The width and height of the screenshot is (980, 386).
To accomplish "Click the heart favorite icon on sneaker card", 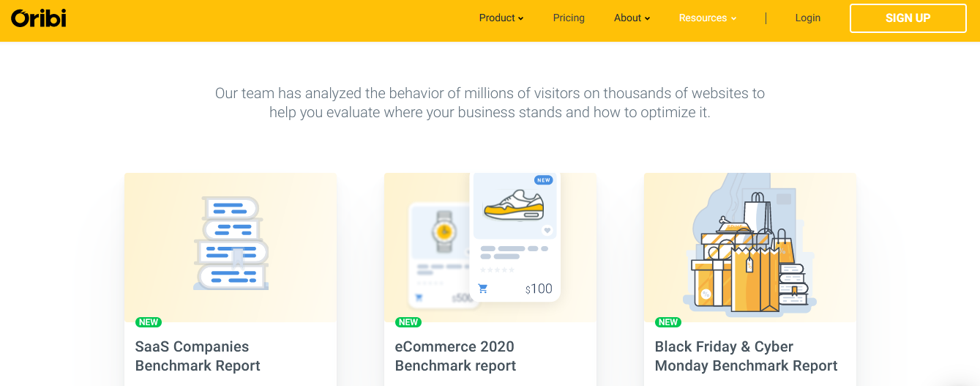I will point(547,230).
